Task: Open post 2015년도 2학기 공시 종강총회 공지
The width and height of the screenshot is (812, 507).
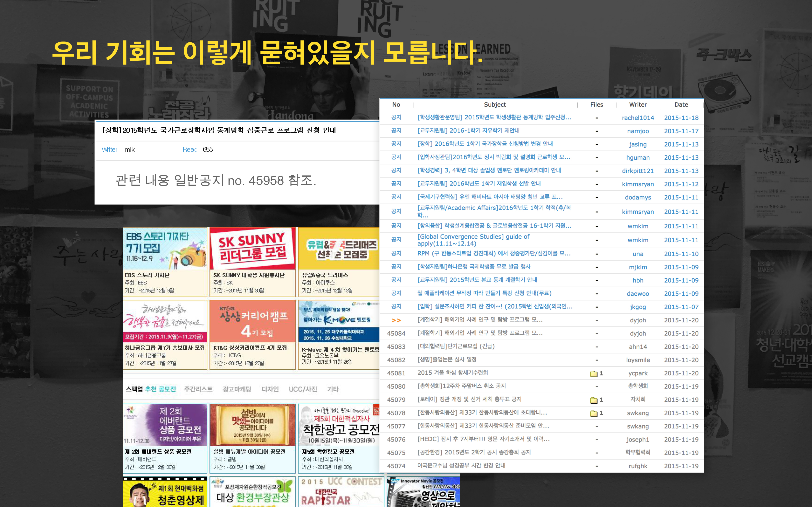Action: point(474,452)
